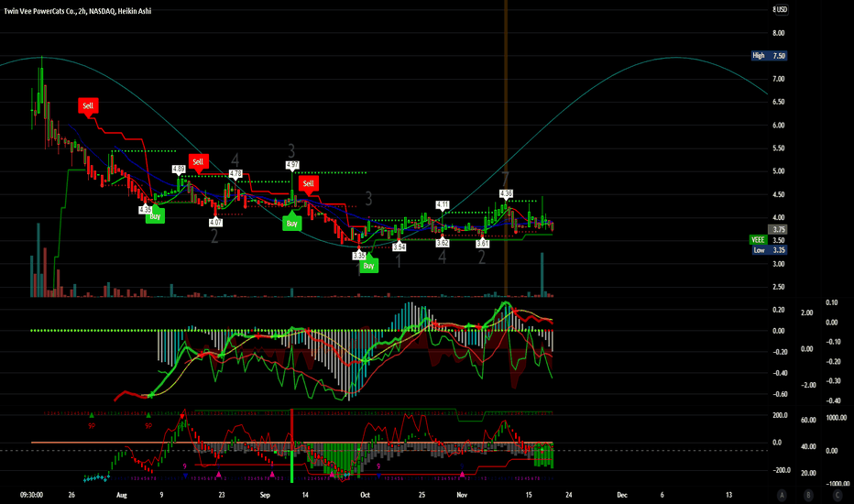Viewport: 854px width, 504px height.
Task: Click the Aug label on the time axis
Action: pos(122,495)
